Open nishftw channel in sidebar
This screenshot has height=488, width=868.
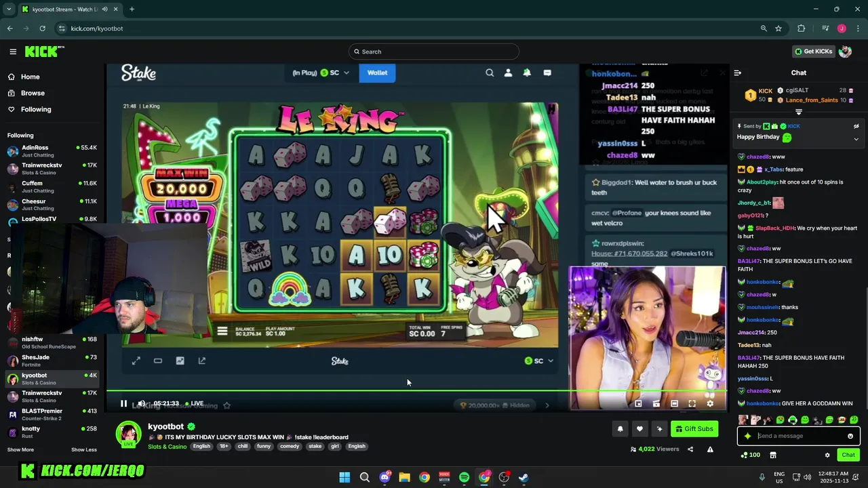click(52, 342)
